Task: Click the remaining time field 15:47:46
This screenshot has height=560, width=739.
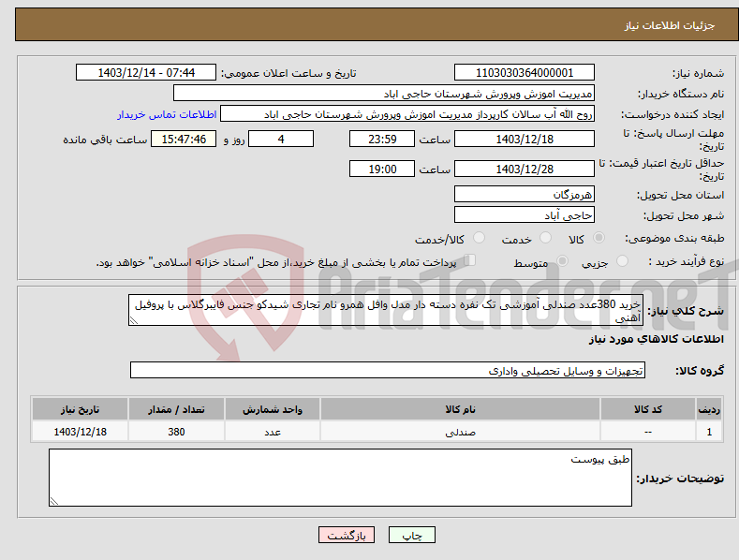Action: click(x=184, y=139)
